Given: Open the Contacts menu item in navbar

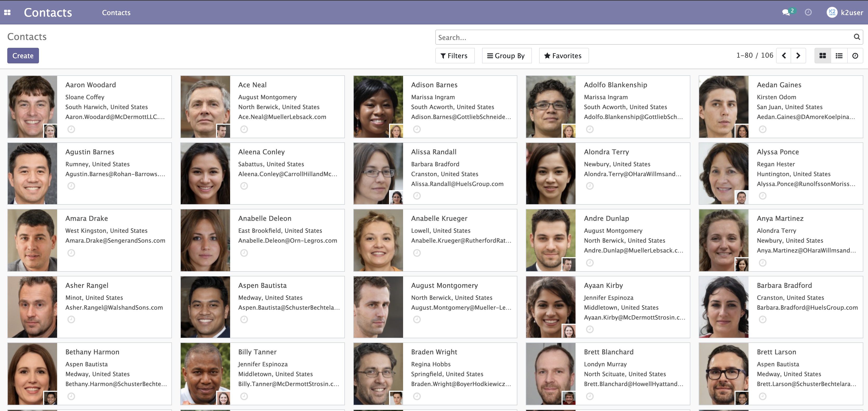Looking at the screenshot, I should [x=116, y=12].
